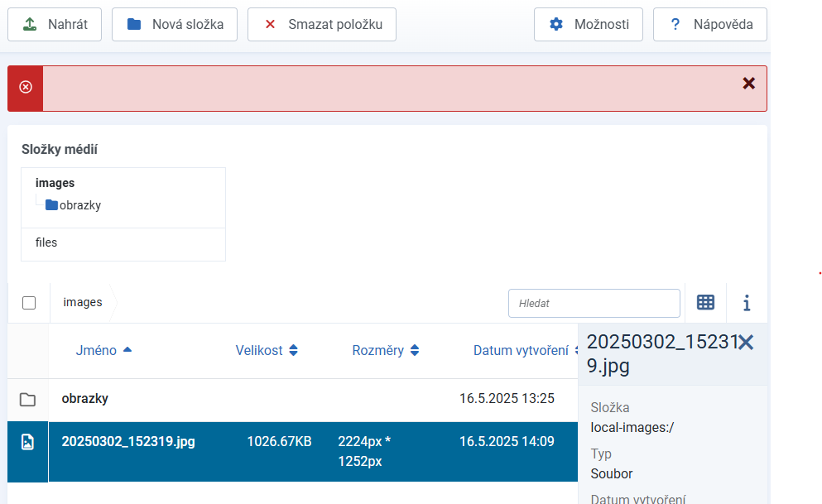The image size is (822, 504).
Task: Toggle the select-all items checkbox
Action: (x=29, y=303)
